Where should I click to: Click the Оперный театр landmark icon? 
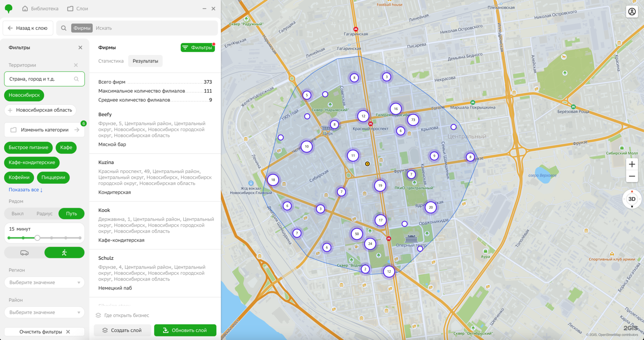pyautogui.click(x=411, y=239)
